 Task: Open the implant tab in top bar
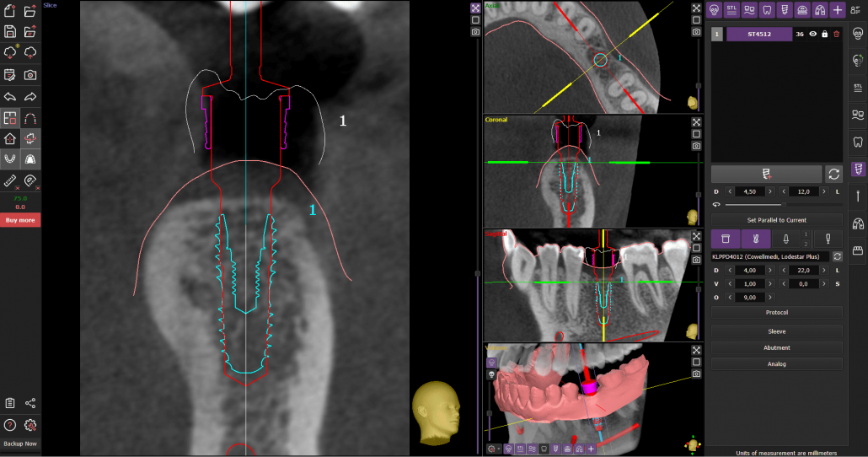[785, 9]
